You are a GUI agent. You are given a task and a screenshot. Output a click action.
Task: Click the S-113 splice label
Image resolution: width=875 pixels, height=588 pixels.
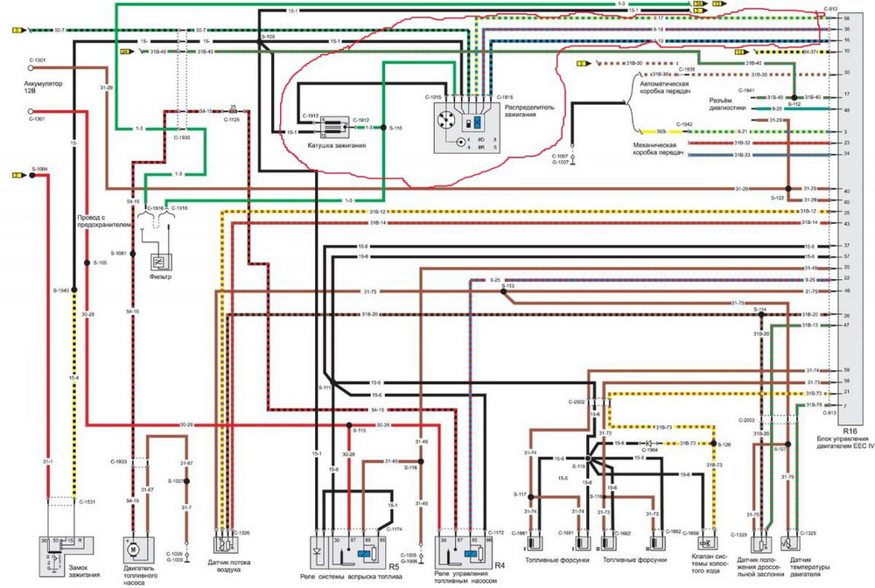tap(507, 286)
